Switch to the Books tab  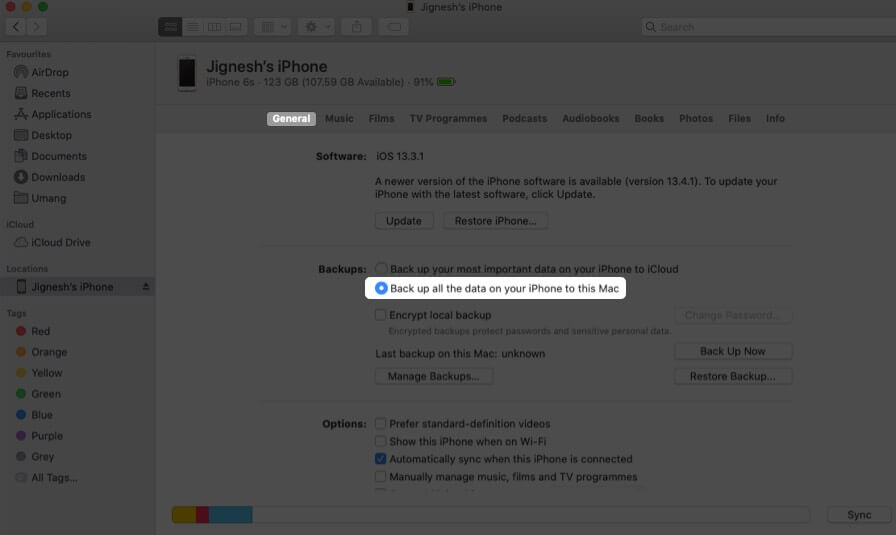(649, 118)
